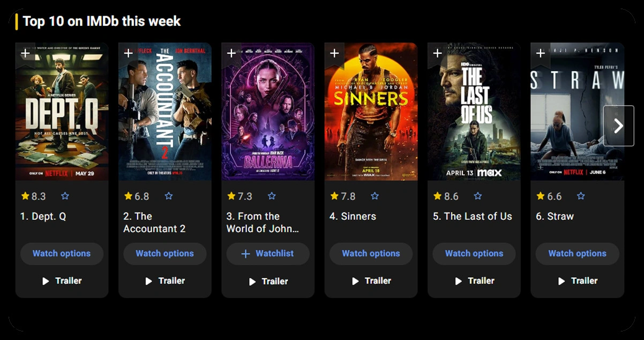This screenshot has width=644, height=340.
Task: Add Sinners to watchlist via poster ribbon
Action: click(334, 54)
